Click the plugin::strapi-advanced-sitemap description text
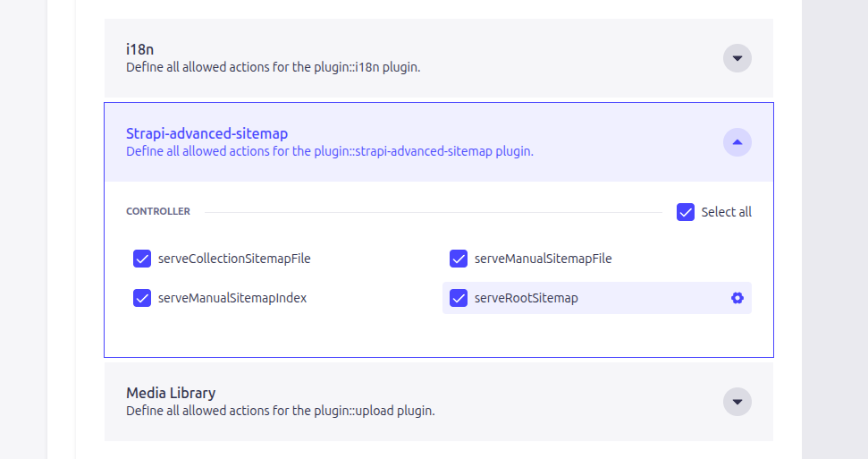This screenshot has height=459, width=868. (x=329, y=151)
